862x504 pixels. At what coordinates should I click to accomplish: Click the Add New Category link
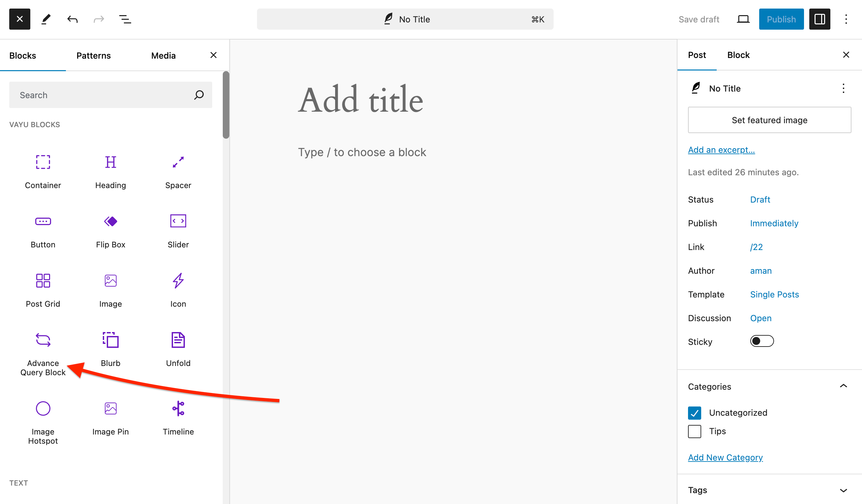(725, 457)
